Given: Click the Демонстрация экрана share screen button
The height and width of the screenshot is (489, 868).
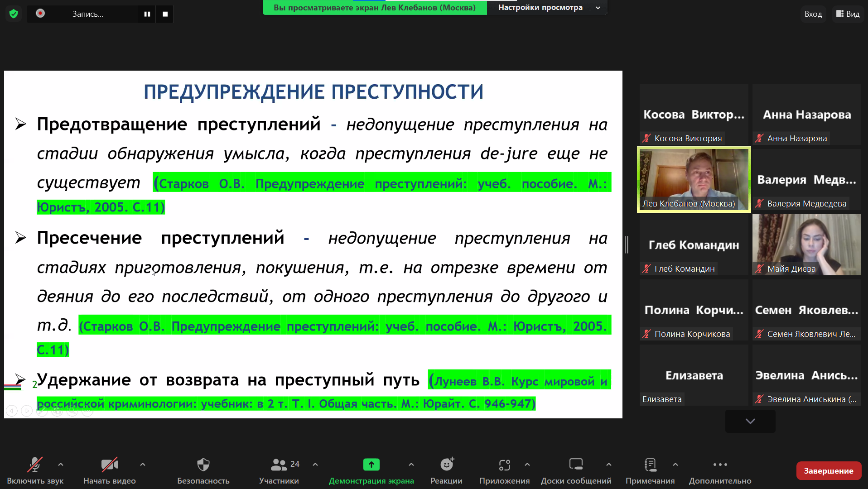Looking at the screenshot, I should [371, 471].
